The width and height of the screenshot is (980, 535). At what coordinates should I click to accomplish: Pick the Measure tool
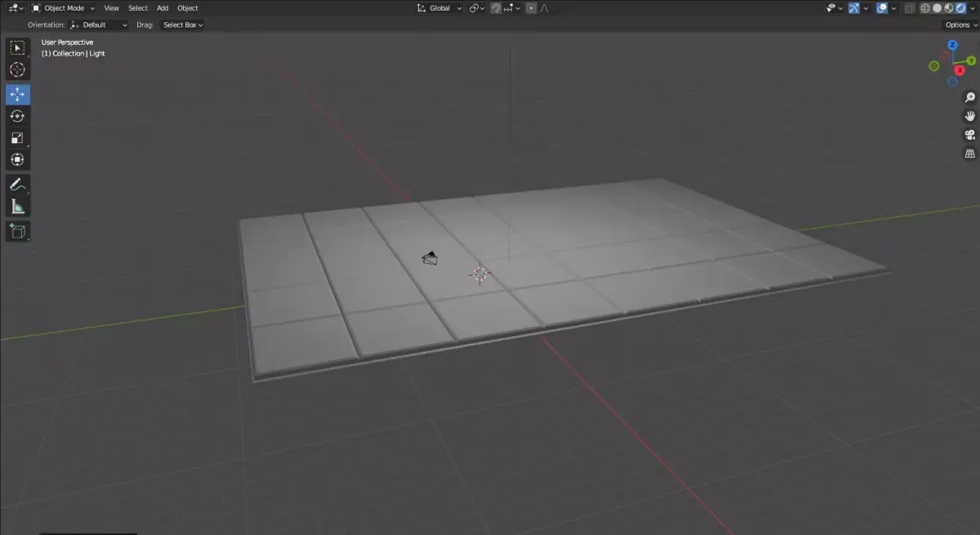pos(17,205)
